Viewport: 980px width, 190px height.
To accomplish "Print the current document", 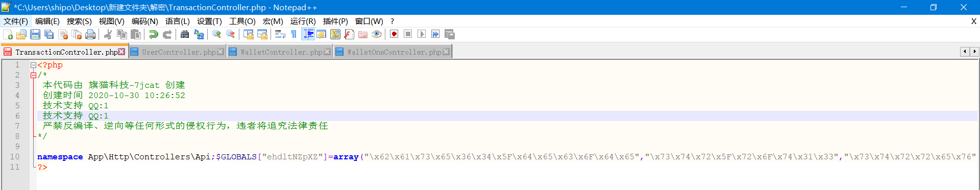I will point(90,34).
